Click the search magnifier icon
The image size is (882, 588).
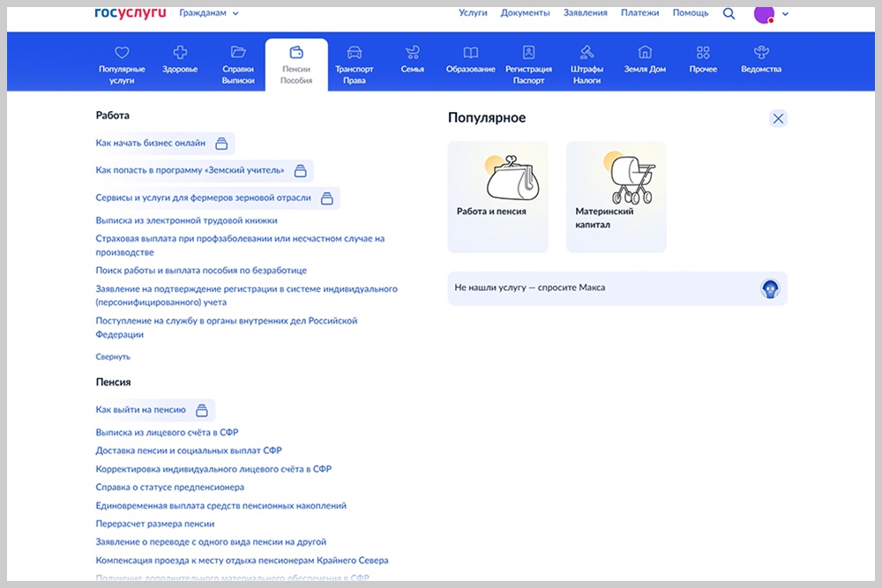pyautogui.click(x=729, y=13)
